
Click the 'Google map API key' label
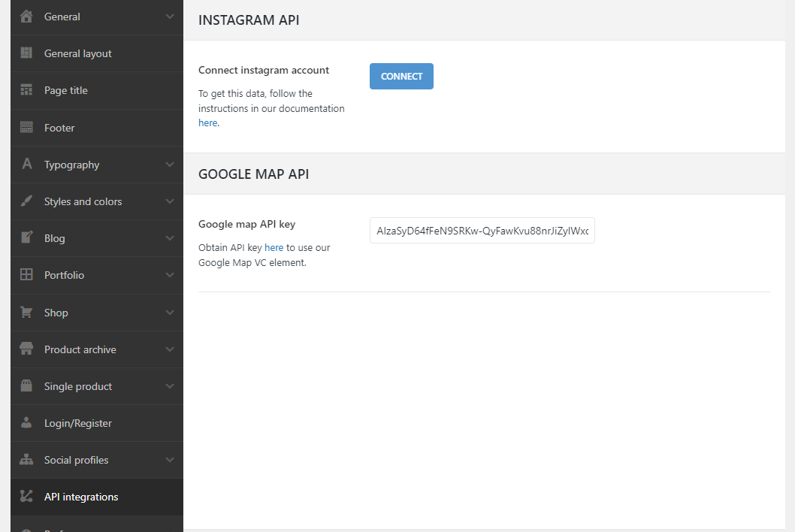[247, 224]
